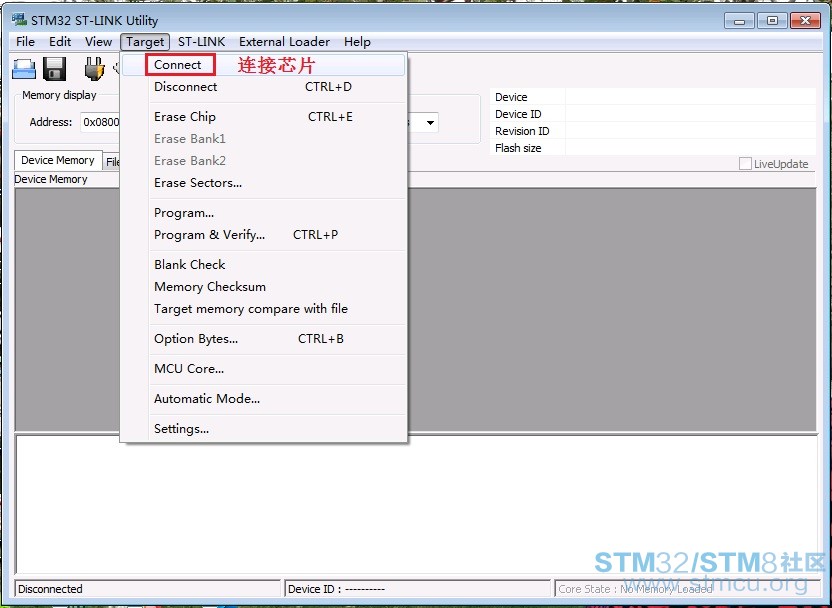Open the External Loader menu
This screenshot has height=608, width=832.
click(284, 42)
